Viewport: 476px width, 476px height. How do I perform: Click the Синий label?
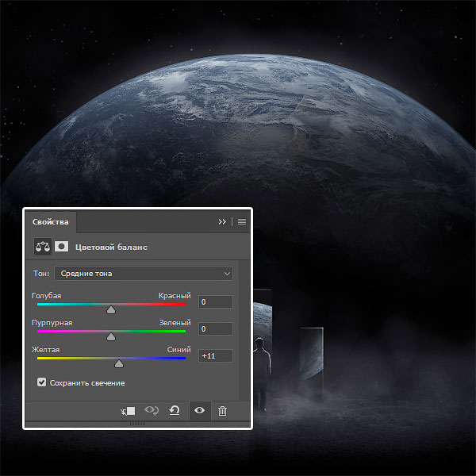point(179,350)
